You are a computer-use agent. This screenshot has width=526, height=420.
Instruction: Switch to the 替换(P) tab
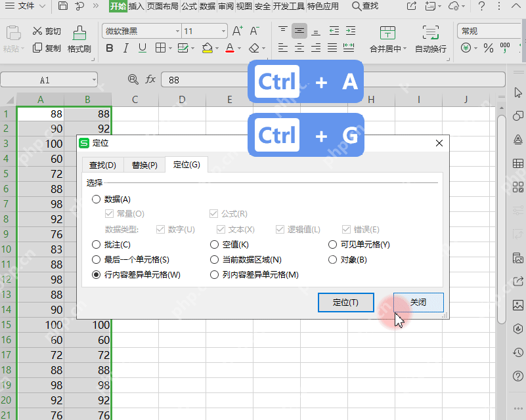[x=144, y=165]
